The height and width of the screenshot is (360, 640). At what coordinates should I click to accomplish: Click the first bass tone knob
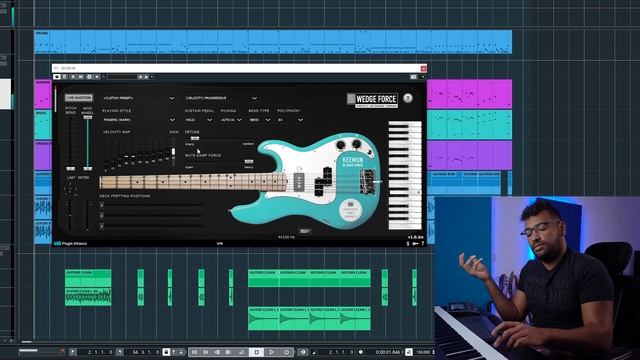click(x=340, y=145)
